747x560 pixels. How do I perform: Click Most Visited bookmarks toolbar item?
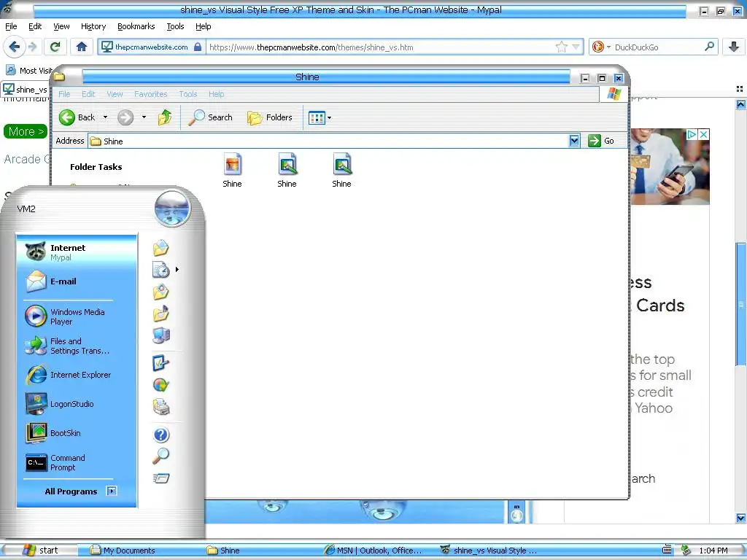click(28, 71)
